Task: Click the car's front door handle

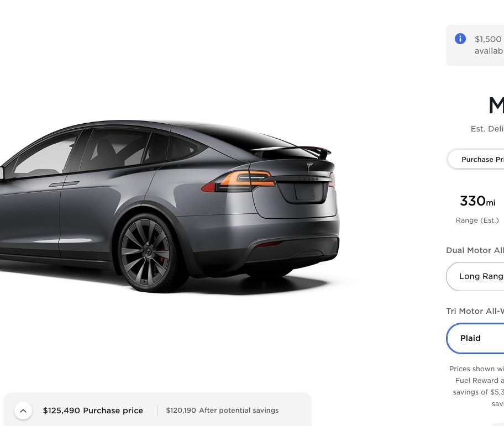Action: coord(64,184)
